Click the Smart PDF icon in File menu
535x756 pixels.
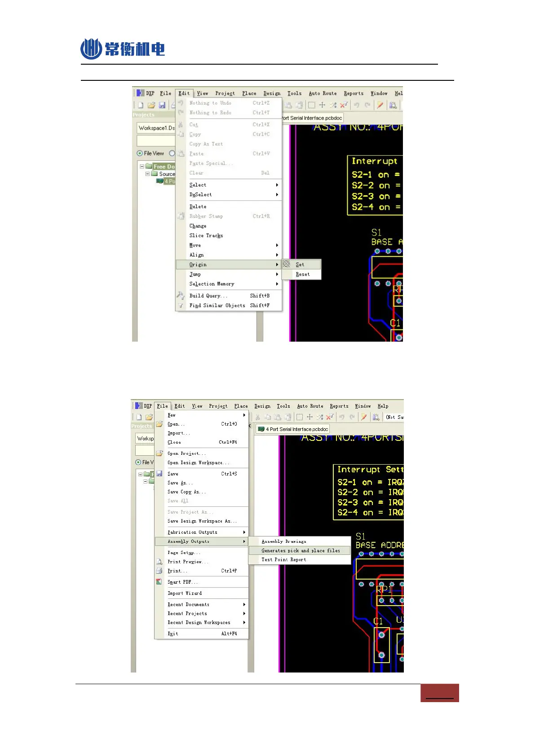pyautogui.click(x=159, y=582)
